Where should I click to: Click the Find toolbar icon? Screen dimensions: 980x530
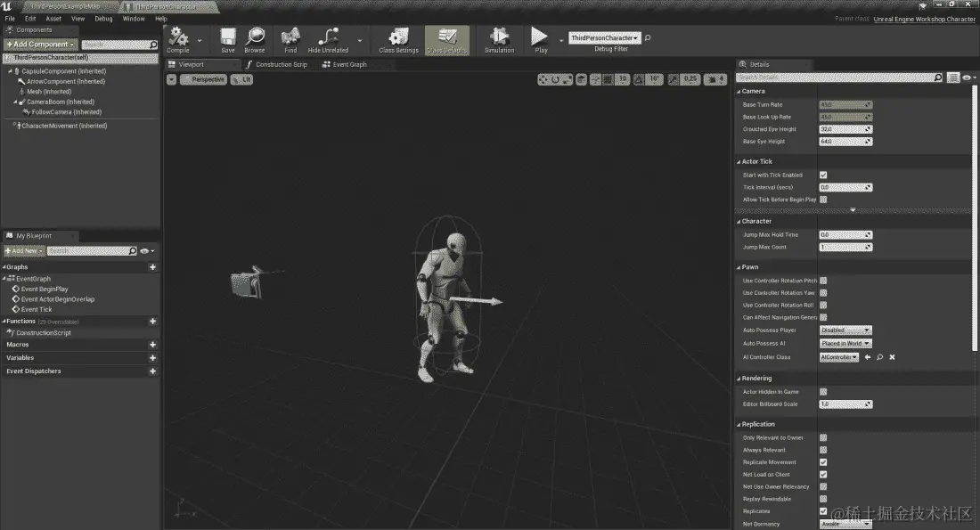click(x=290, y=41)
